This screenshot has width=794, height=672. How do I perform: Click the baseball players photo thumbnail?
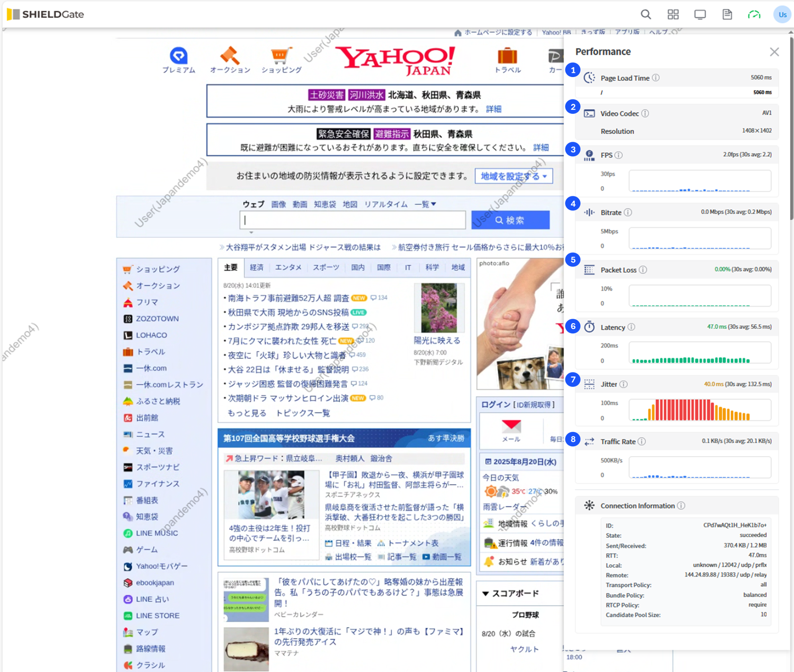[x=271, y=495]
